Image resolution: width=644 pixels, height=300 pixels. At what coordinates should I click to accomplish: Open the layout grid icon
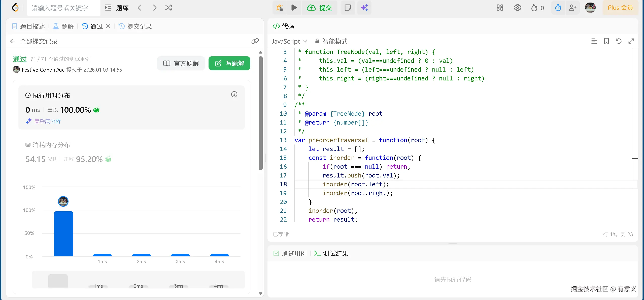[500, 8]
